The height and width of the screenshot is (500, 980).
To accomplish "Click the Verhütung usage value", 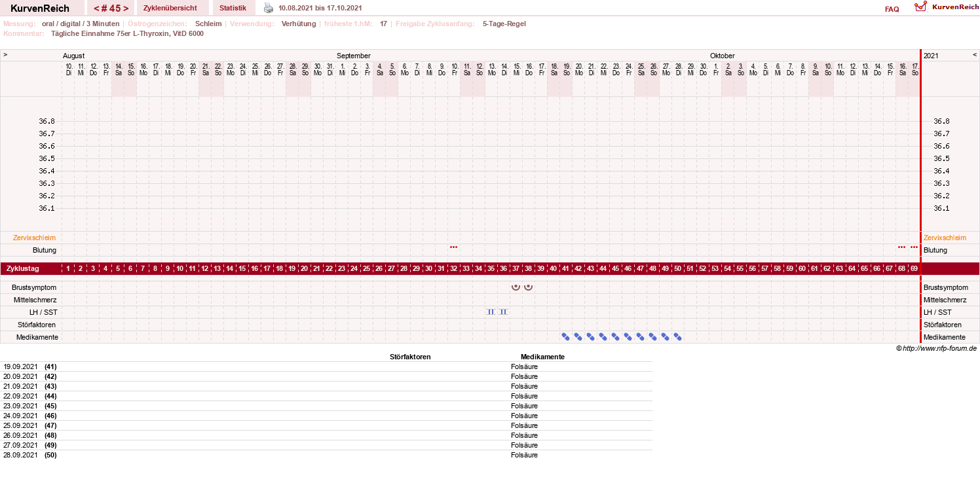I will (297, 24).
